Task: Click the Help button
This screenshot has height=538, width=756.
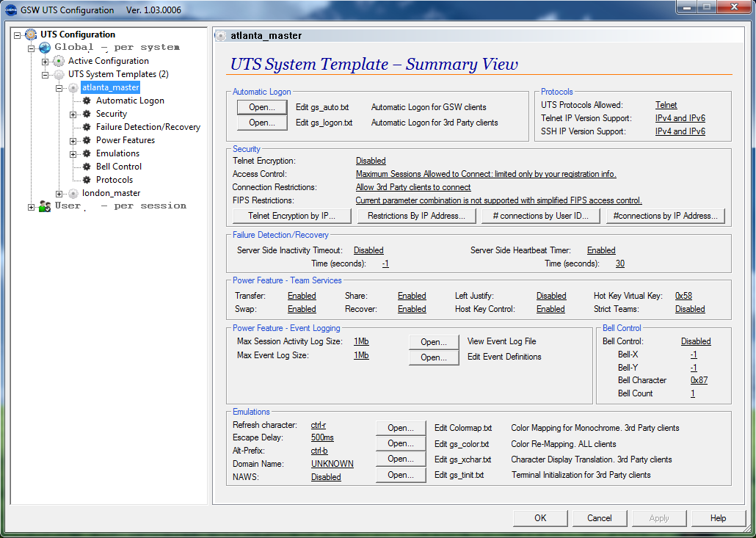Action: click(x=718, y=517)
